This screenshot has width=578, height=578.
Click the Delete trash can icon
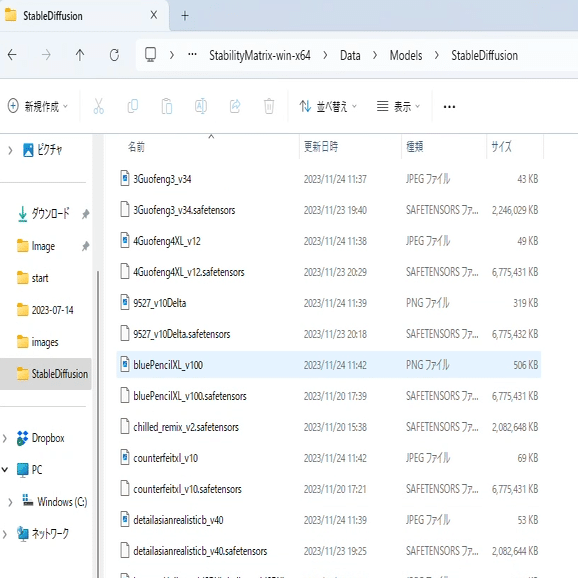pyautogui.click(x=269, y=106)
